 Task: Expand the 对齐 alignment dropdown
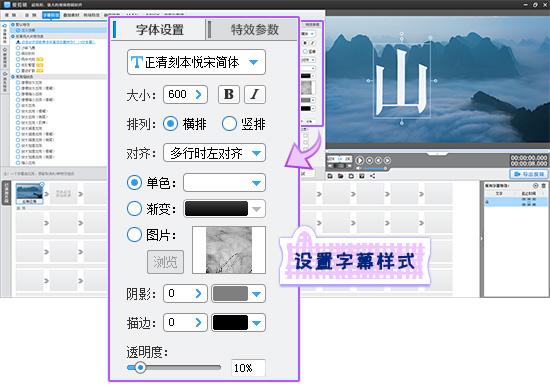coord(214,153)
